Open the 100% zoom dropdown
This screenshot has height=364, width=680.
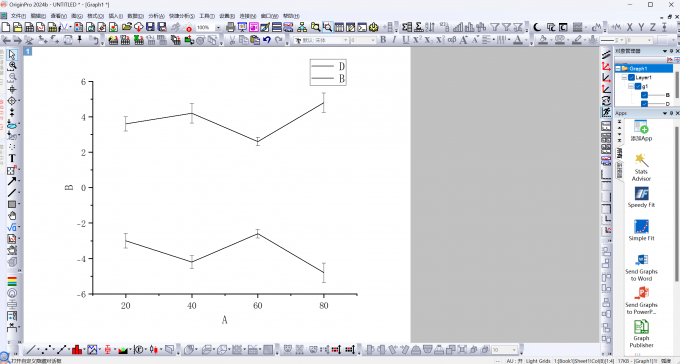[218, 28]
